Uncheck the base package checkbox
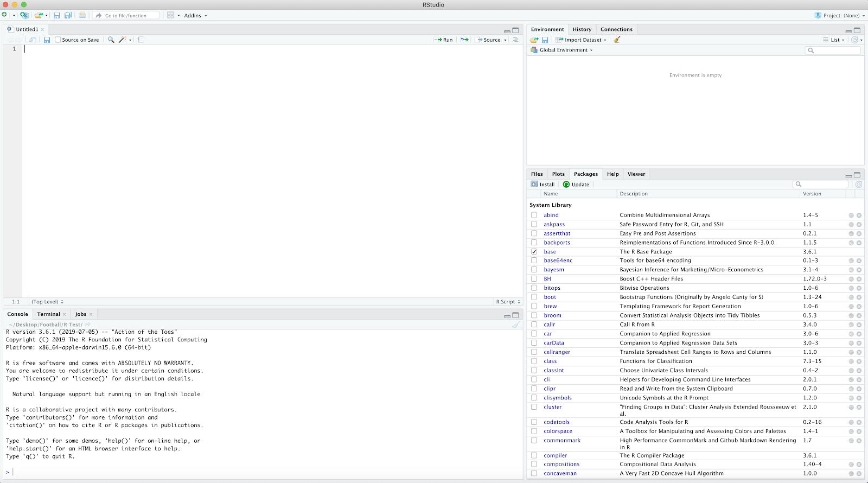This screenshot has height=483, width=868. pyautogui.click(x=534, y=252)
